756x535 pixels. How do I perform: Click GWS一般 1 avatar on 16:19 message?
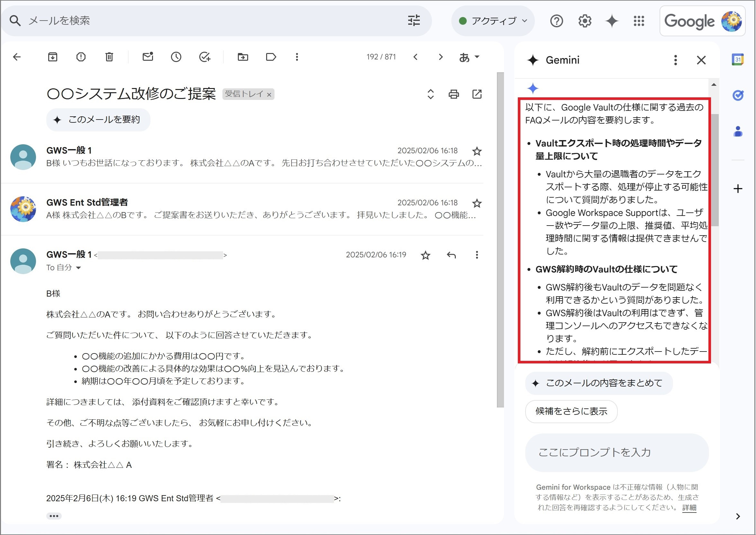point(23,261)
